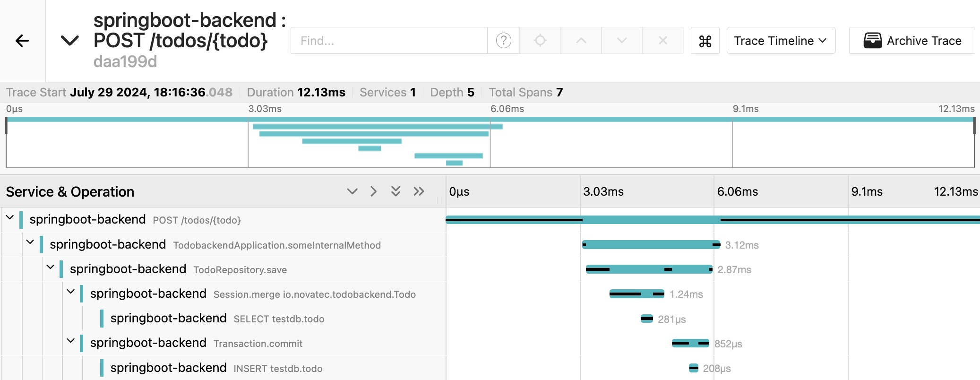Click the right handle of minimap range
This screenshot has width=980, height=380.
click(x=974, y=126)
